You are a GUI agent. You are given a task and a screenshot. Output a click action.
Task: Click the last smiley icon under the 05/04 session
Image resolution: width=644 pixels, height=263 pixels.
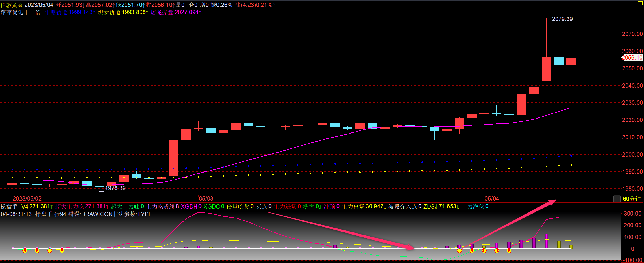click(509, 251)
